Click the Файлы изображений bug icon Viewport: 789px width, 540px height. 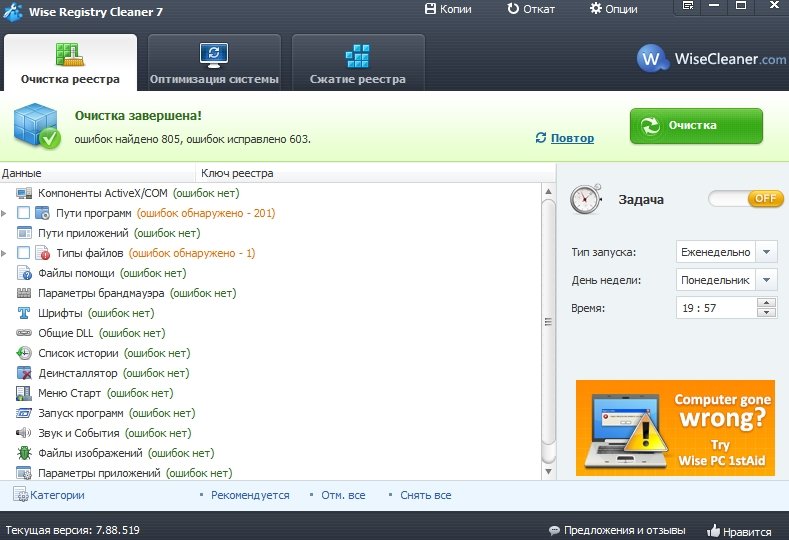coord(24,453)
